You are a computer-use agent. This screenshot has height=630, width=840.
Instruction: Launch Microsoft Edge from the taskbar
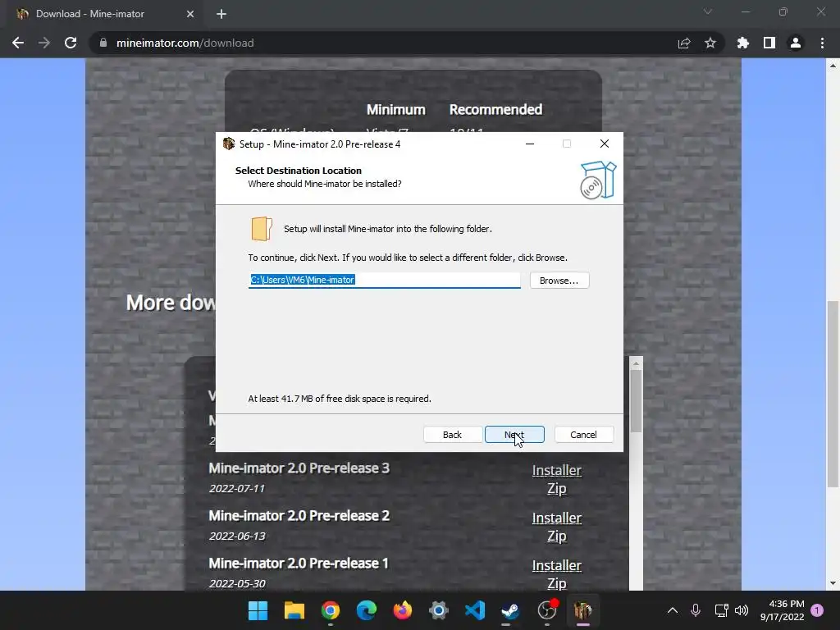coord(367,610)
